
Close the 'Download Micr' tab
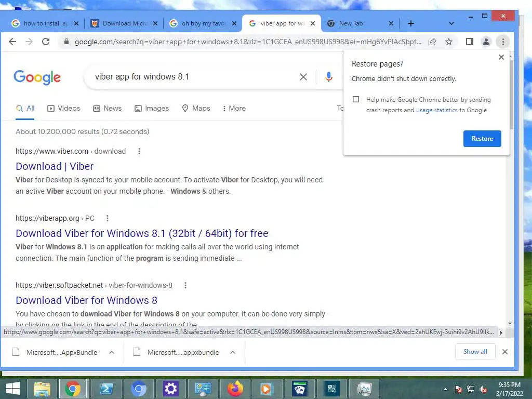click(x=155, y=23)
